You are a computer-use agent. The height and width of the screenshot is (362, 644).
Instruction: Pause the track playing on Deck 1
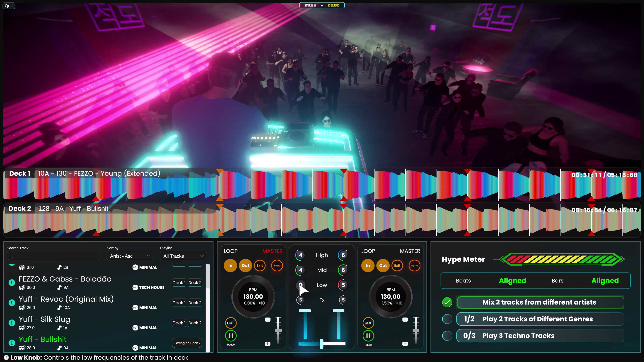coord(230,336)
